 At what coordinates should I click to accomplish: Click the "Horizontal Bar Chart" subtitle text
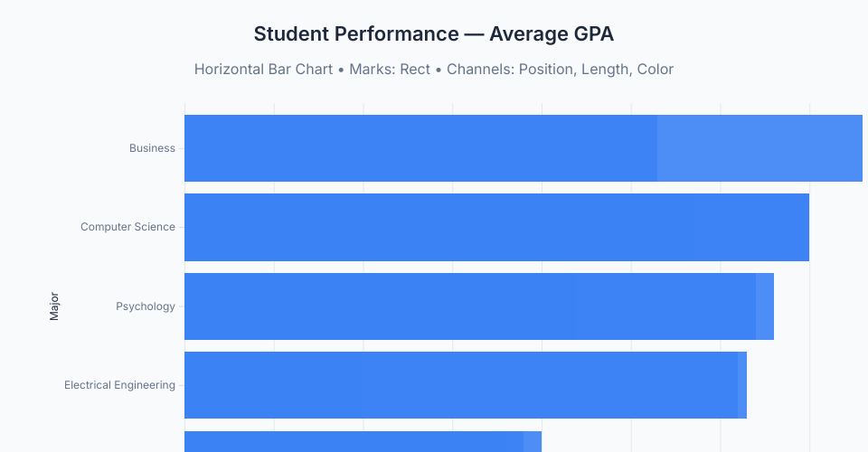pos(263,69)
